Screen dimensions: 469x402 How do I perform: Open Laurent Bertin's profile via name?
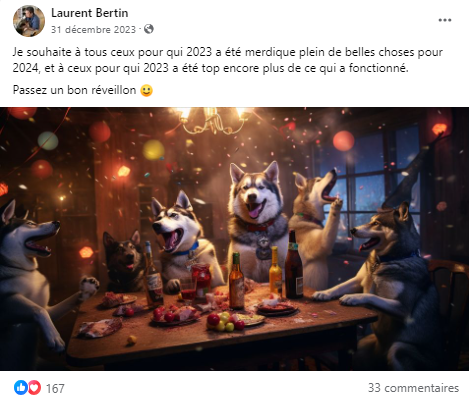tap(89, 13)
